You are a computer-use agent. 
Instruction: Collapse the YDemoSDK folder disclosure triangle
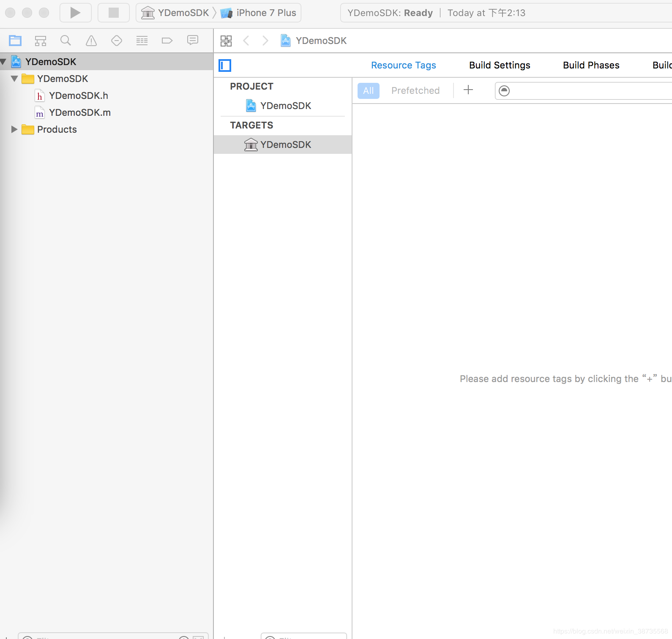(x=14, y=79)
